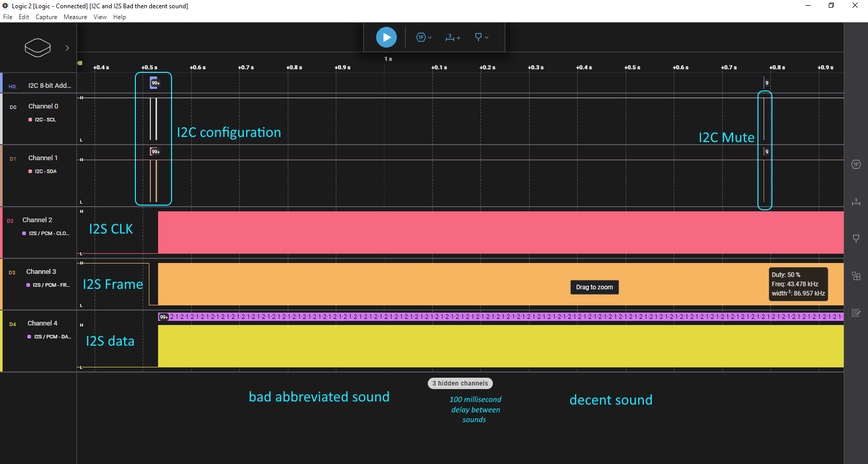Select the Channel 3 label
868x464 pixels.
[x=41, y=271]
